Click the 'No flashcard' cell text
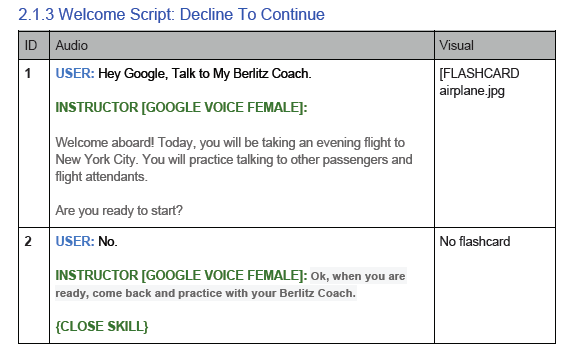571x363 pixels. [475, 241]
